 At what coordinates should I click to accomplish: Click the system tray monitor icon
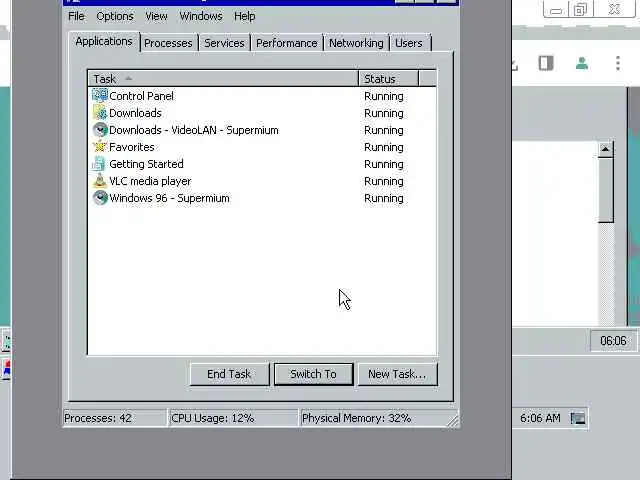578,418
